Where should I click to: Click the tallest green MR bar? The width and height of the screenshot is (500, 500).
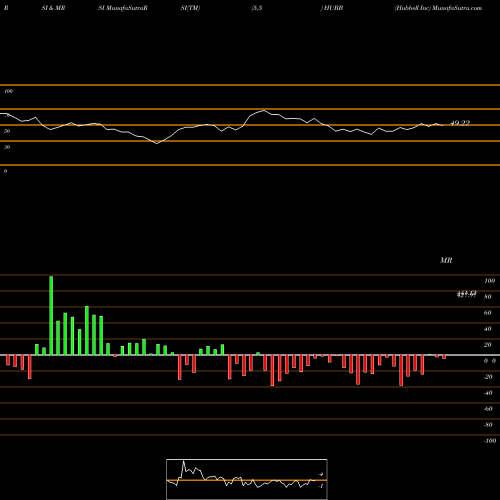51,315
